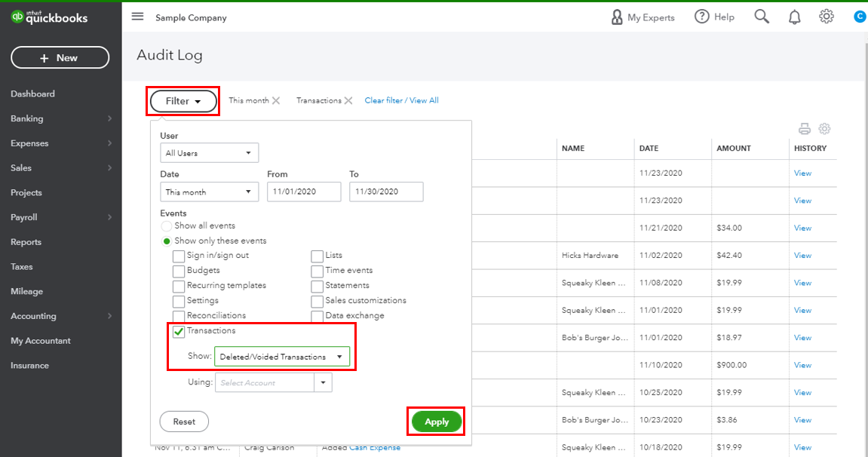The height and width of the screenshot is (457, 868).
Task: Click the Sample Company name
Action: tap(191, 17)
